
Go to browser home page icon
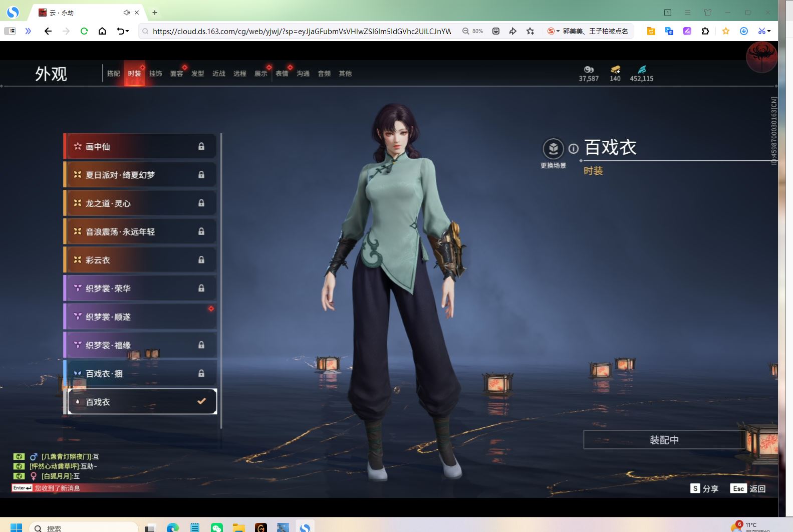pos(102,31)
